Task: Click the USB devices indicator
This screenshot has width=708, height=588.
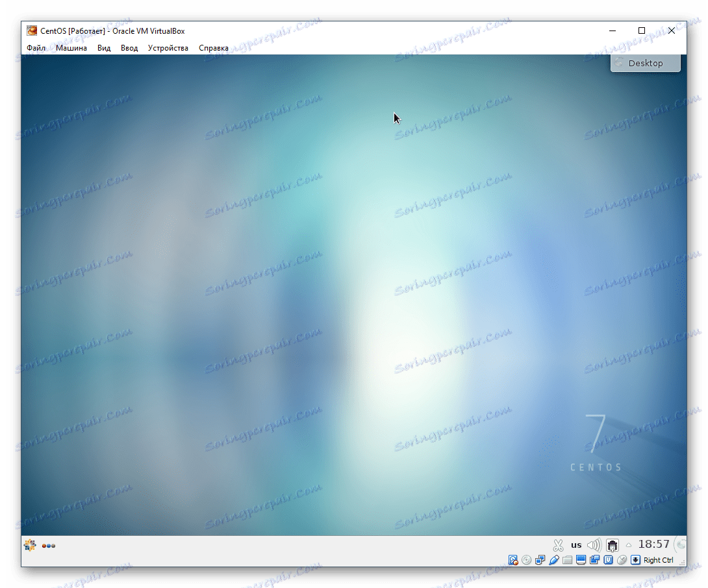Action: point(554,560)
